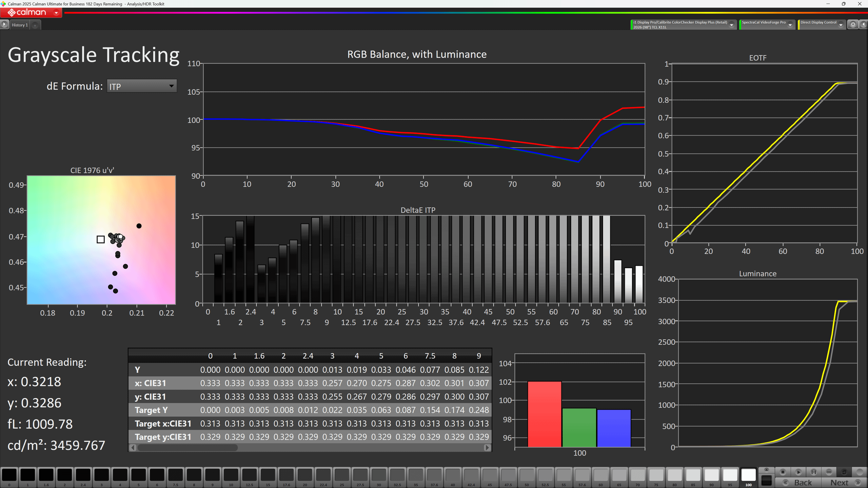Click the Stop measurement icon
868x488 pixels.
tap(783, 472)
